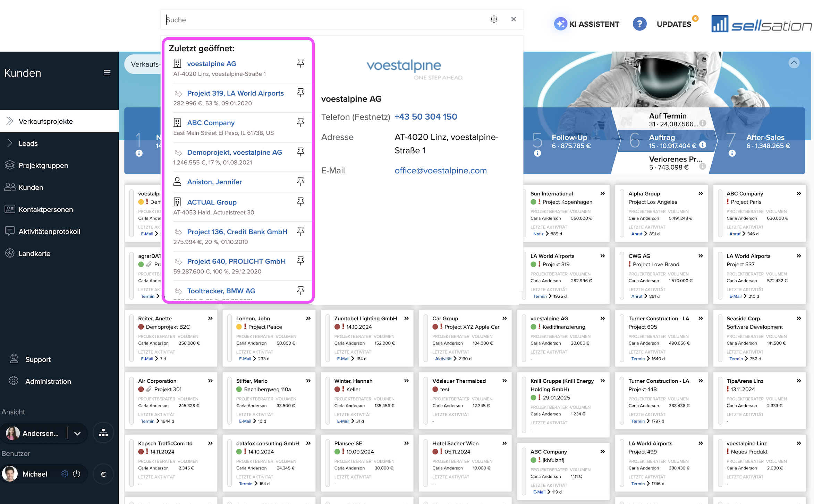Show info for Auftrag stage
Image resolution: width=814 pixels, height=504 pixels.
(703, 145)
